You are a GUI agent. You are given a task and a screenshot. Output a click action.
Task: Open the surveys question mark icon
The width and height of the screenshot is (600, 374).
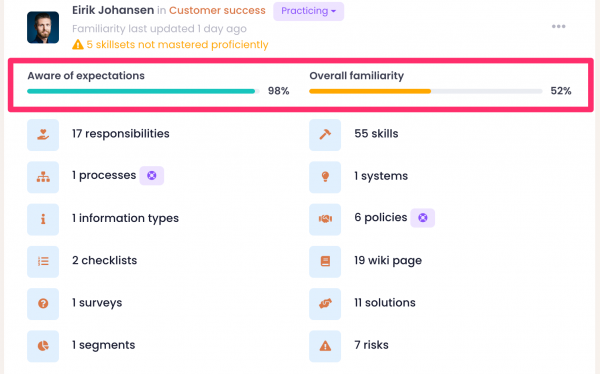click(43, 304)
